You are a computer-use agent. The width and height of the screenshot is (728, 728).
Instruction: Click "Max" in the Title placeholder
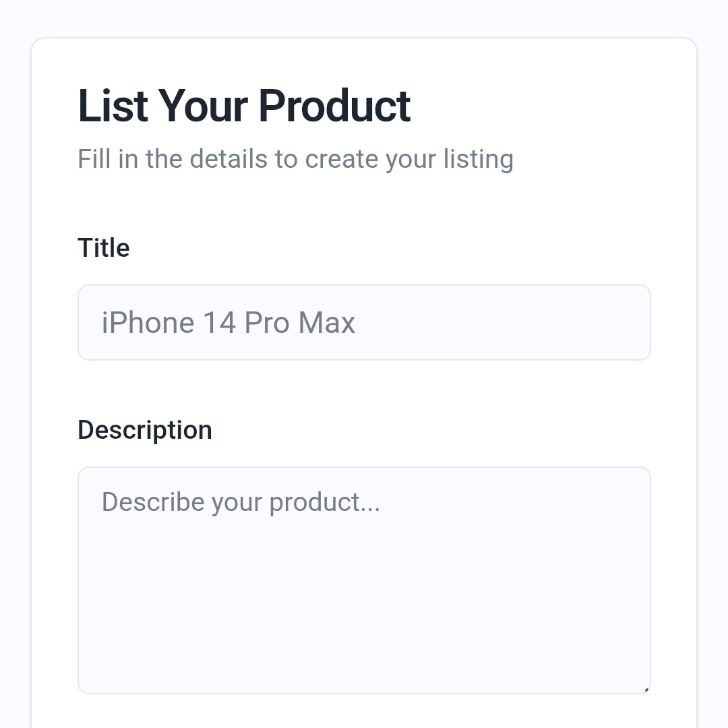click(327, 323)
